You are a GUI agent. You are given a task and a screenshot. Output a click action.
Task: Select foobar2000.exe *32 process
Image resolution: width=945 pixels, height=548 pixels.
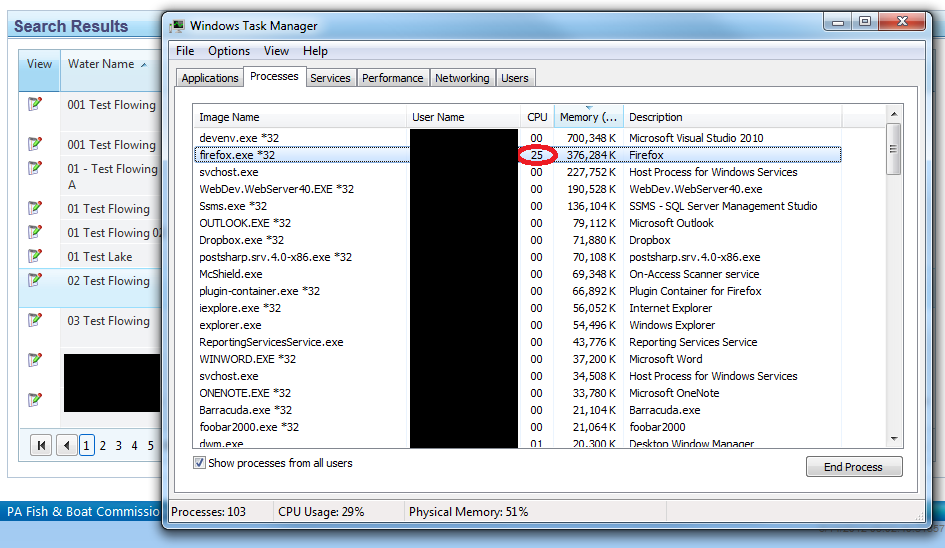[x=518, y=427]
